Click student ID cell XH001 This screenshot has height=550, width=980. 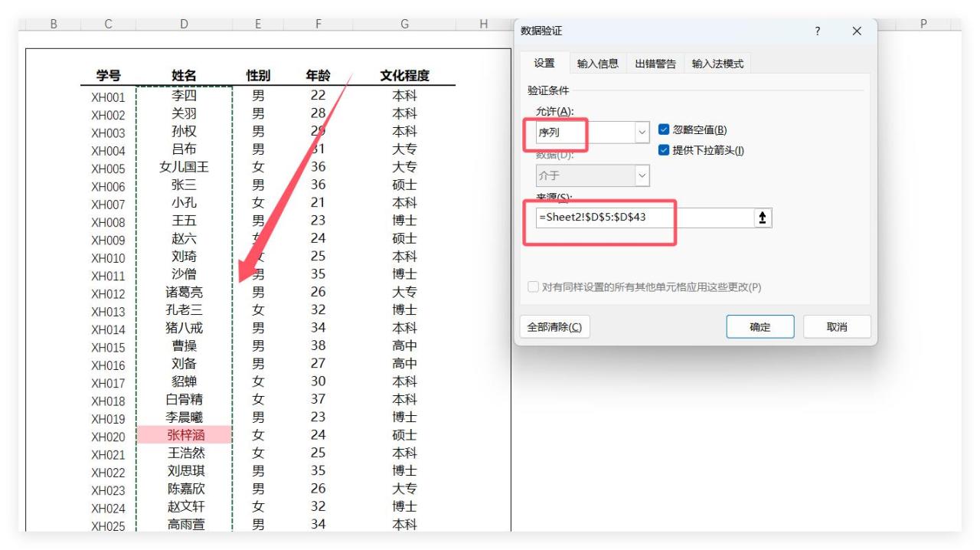point(108,97)
